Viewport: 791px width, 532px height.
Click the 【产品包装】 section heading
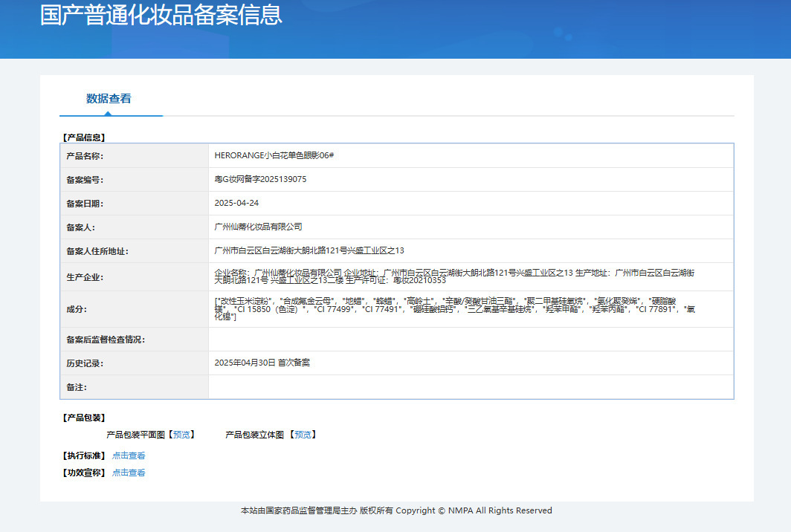(84, 418)
